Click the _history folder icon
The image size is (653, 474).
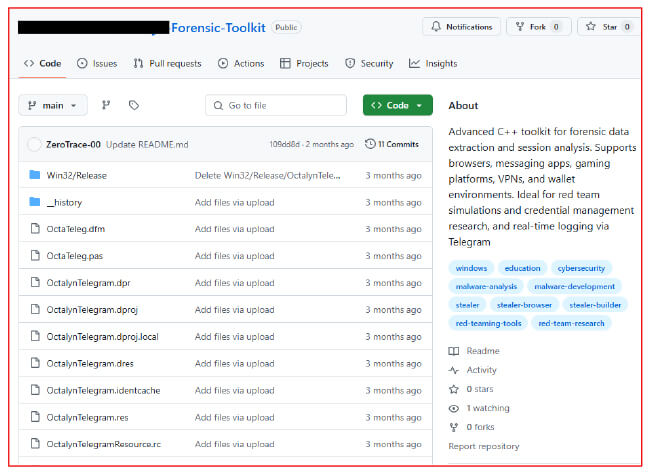35,202
